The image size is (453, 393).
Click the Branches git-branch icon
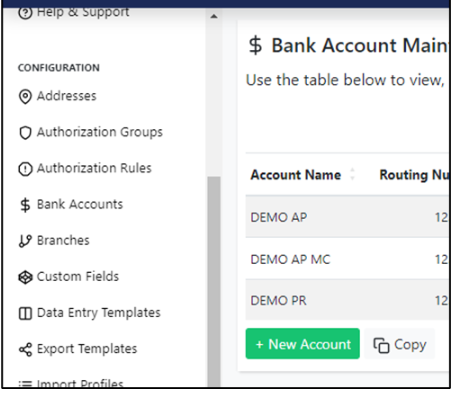tap(25, 241)
